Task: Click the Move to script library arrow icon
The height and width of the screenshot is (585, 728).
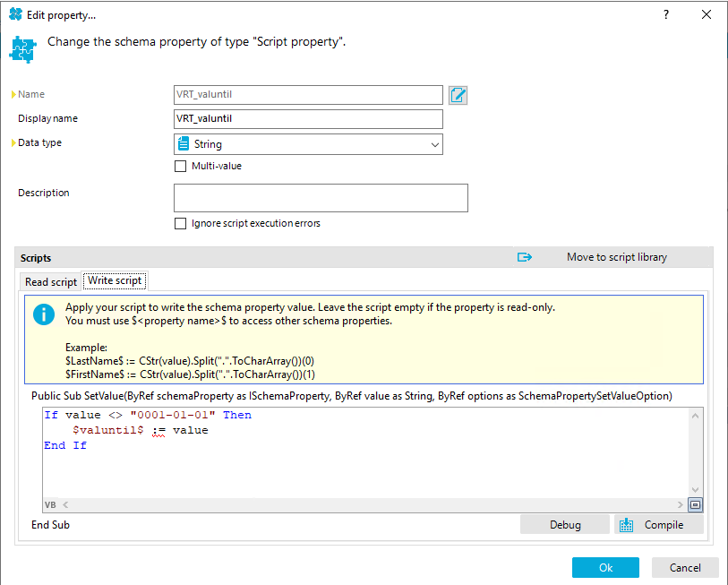Action: 525,256
